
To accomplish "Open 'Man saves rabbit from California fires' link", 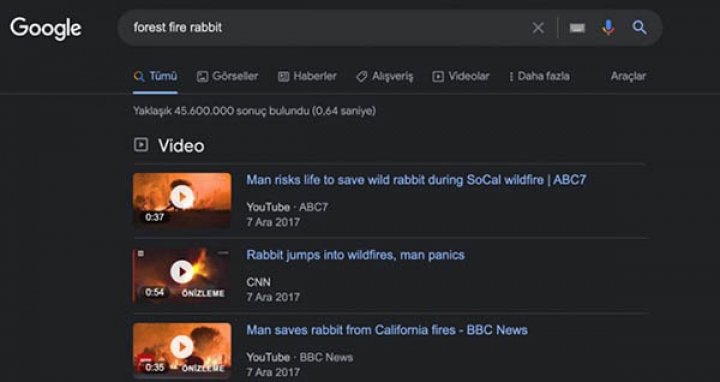I will point(387,330).
